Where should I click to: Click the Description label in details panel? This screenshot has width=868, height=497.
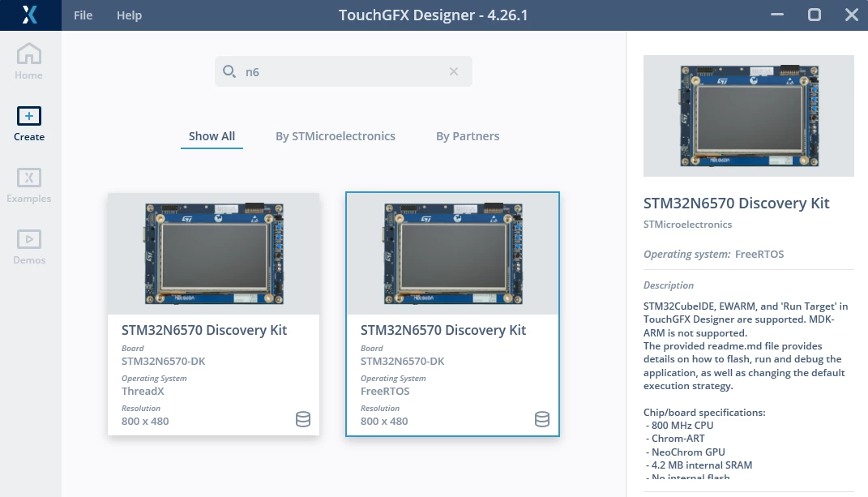668,285
